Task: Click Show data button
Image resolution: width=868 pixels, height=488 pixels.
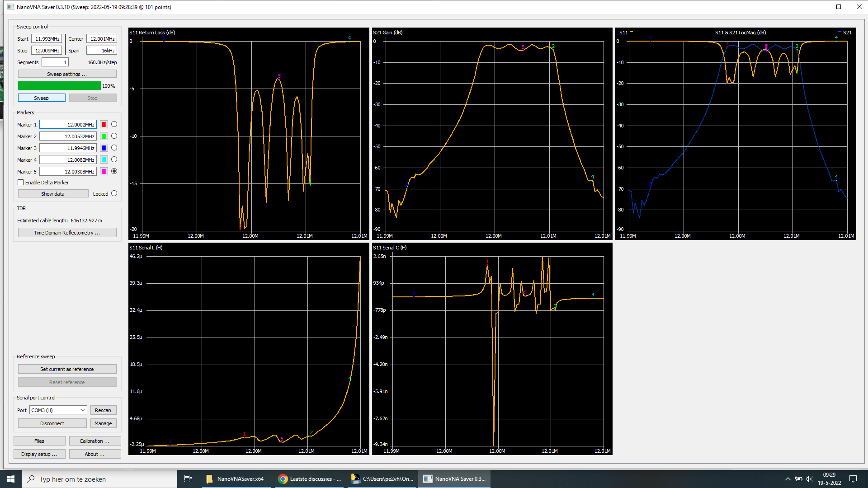Action: (53, 193)
